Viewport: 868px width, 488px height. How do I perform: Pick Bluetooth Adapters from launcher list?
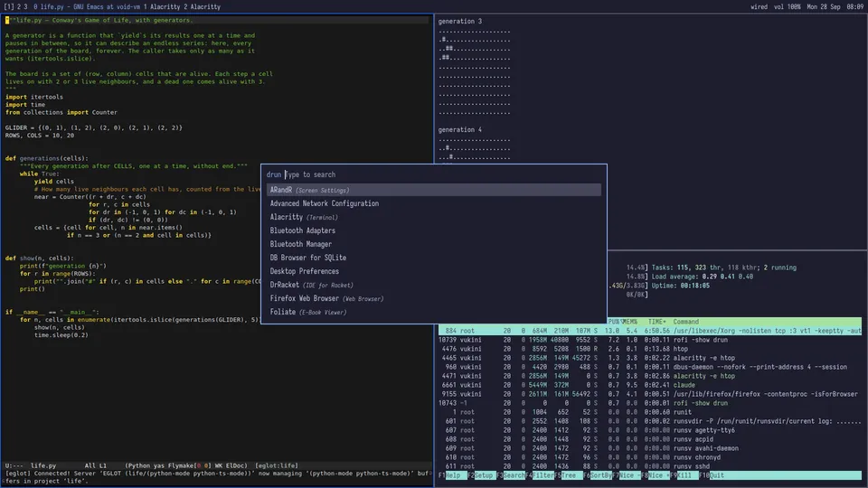pyautogui.click(x=433, y=230)
